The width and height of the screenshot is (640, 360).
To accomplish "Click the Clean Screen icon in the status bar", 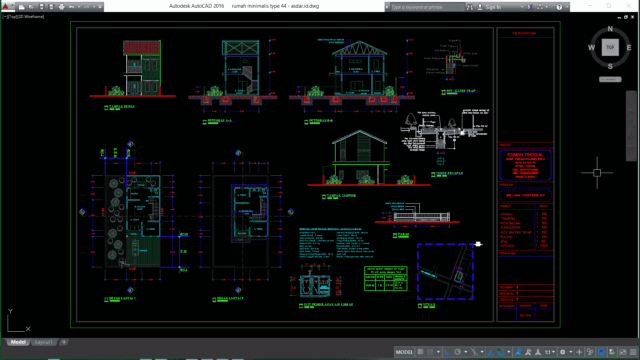I will [x=623, y=352].
